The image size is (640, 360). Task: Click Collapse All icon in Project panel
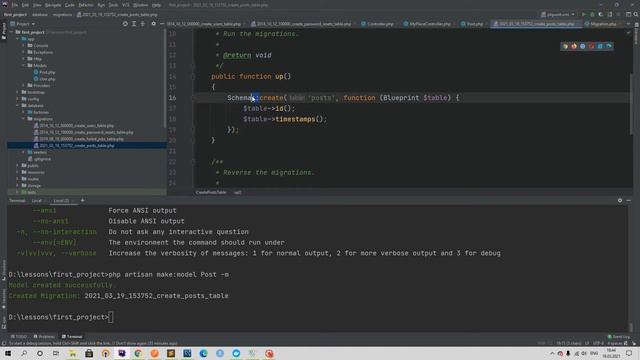click(142, 24)
